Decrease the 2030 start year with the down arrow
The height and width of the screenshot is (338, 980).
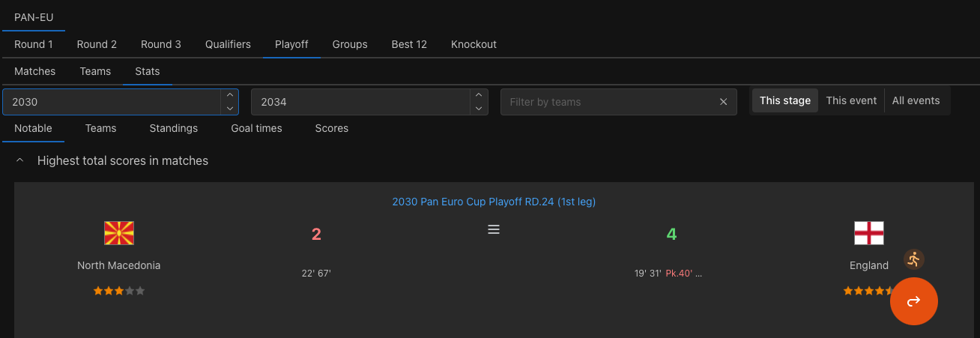tap(229, 109)
